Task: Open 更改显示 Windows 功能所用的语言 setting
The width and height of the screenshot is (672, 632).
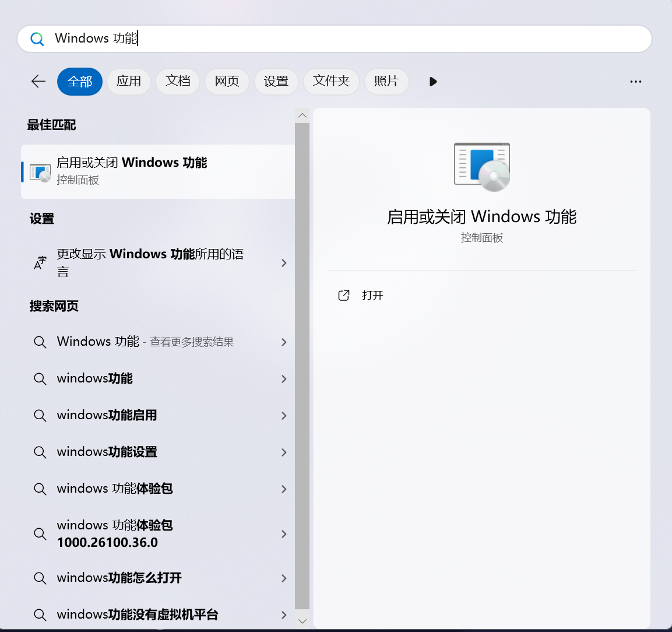Action: point(158,263)
